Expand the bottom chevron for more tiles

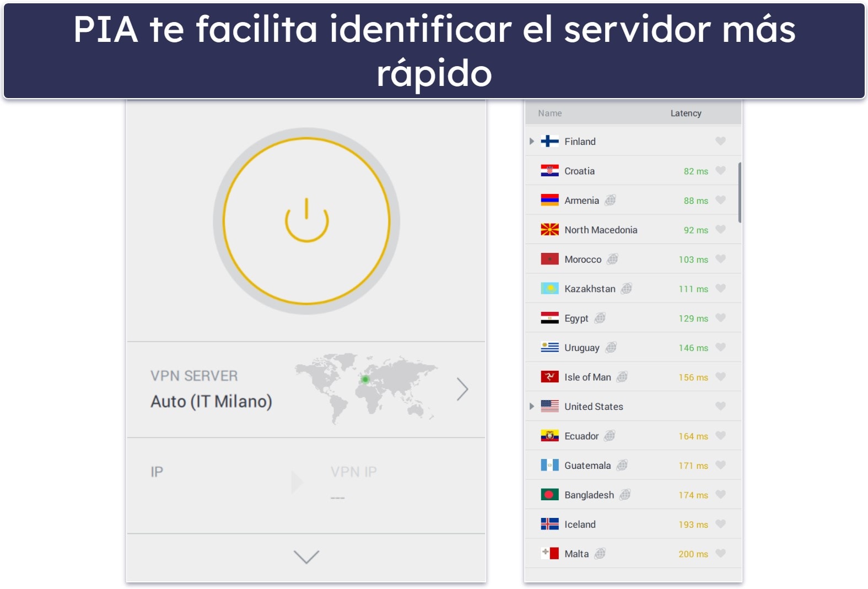(x=306, y=557)
